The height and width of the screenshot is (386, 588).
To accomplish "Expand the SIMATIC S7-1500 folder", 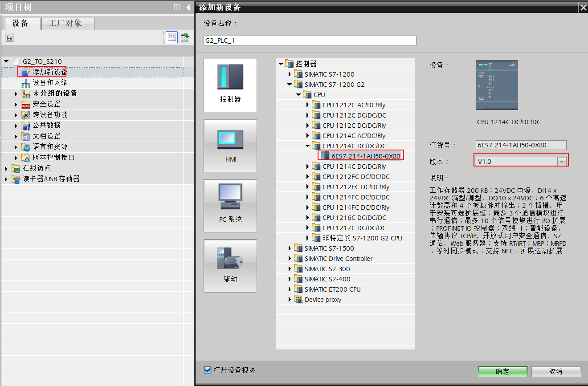I will (x=290, y=248).
